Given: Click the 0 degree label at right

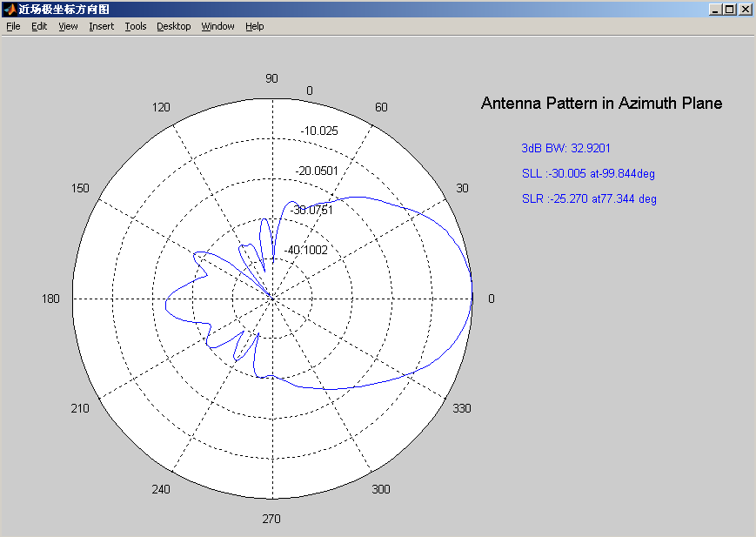Looking at the screenshot, I should point(492,299).
